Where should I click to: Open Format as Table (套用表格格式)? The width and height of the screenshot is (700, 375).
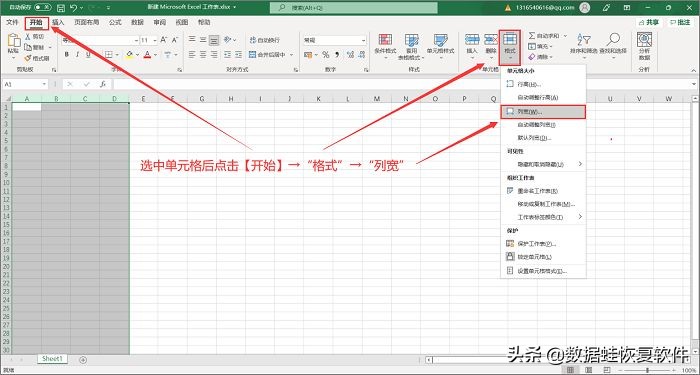point(411,47)
